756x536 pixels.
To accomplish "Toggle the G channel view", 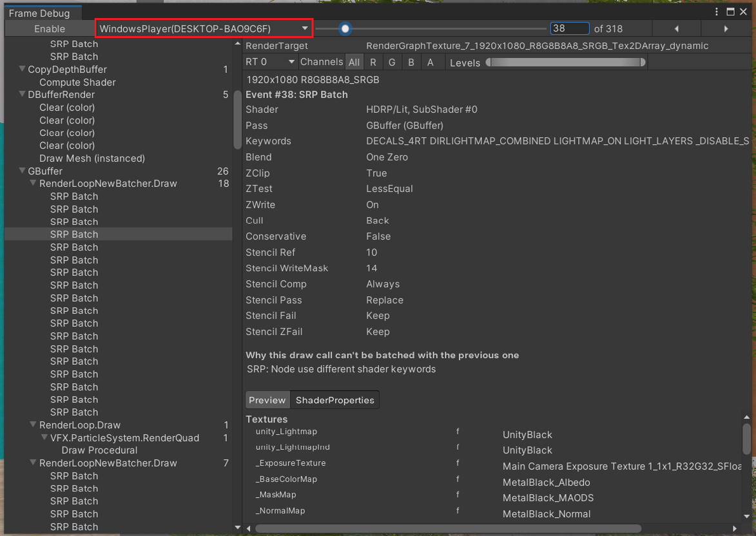I will click(x=392, y=61).
